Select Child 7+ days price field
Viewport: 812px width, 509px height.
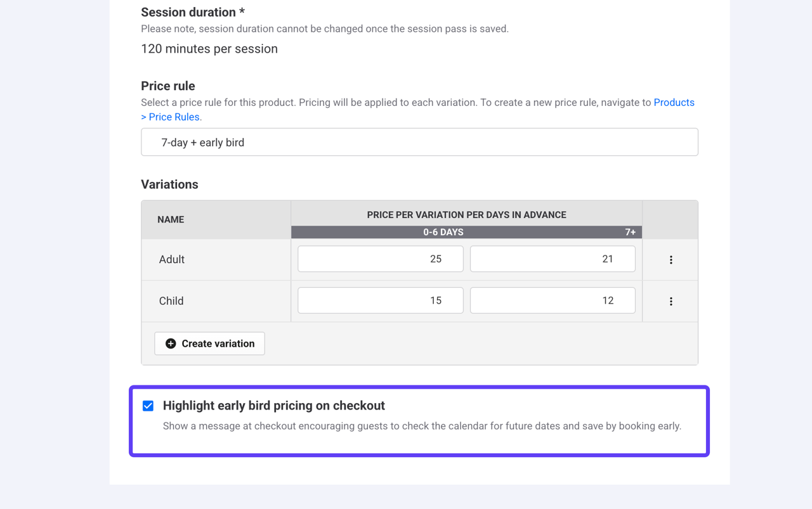pyautogui.click(x=552, y=301)
